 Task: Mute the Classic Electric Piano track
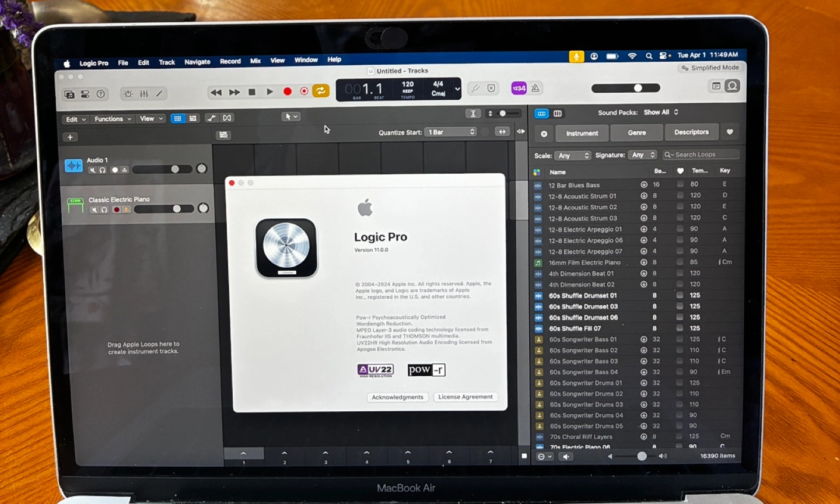pyautogui.click(x=94, y=209)
